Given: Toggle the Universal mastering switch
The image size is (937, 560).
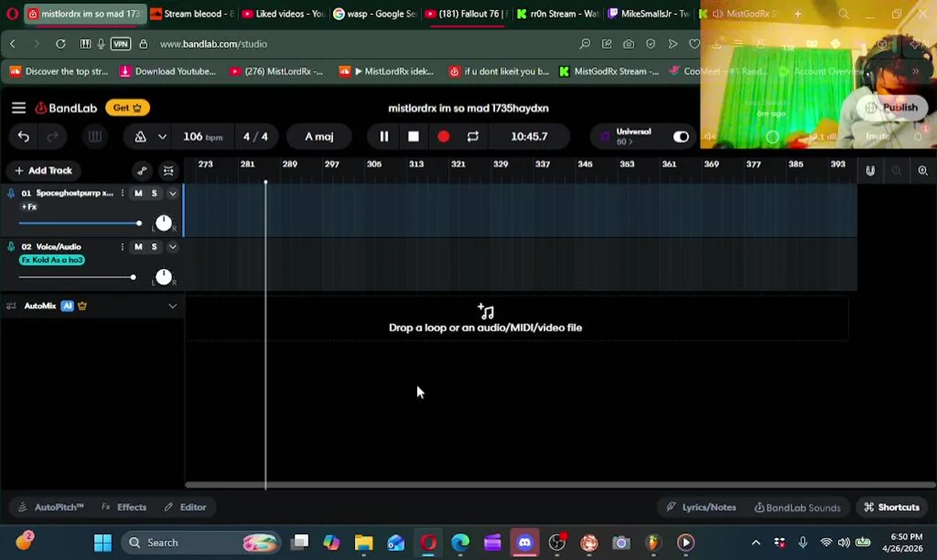Looking at the screenshot, I should [x=681, y=137].
